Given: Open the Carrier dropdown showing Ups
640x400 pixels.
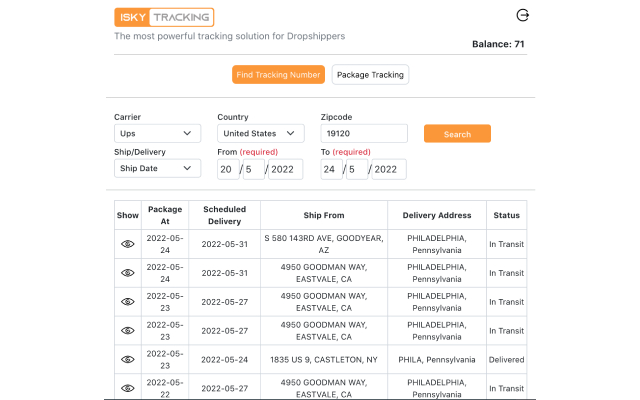Looking at the screenshot, I should tap(157, 133).
